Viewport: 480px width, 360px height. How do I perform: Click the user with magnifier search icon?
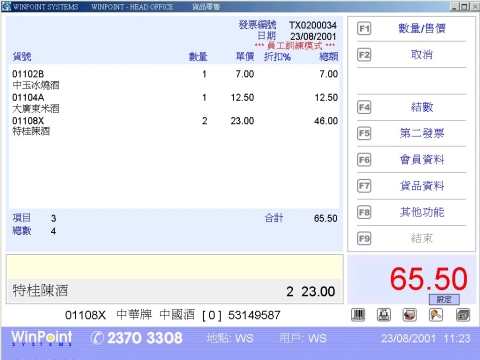(x=436, y=315)
